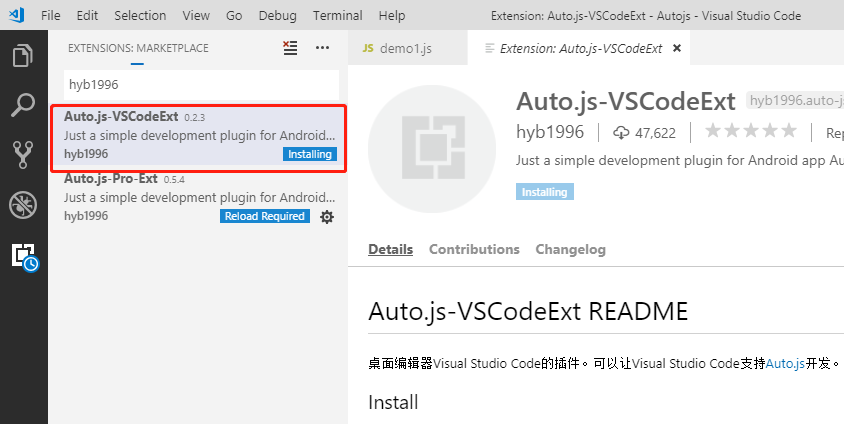The image size is (844, 424).
Task: Select Auto.js-VSCodeExt in the extensions list
Action: [x=199, y=136]
